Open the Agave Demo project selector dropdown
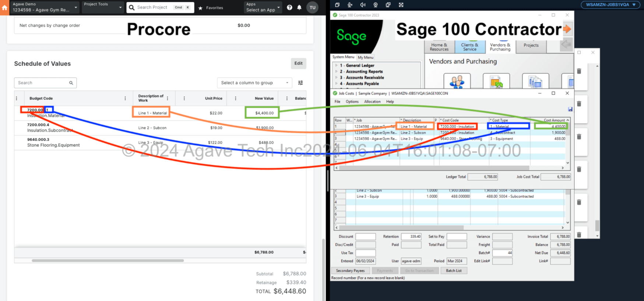The width and height of the screenshot is (644, 301). click(44, 7)
